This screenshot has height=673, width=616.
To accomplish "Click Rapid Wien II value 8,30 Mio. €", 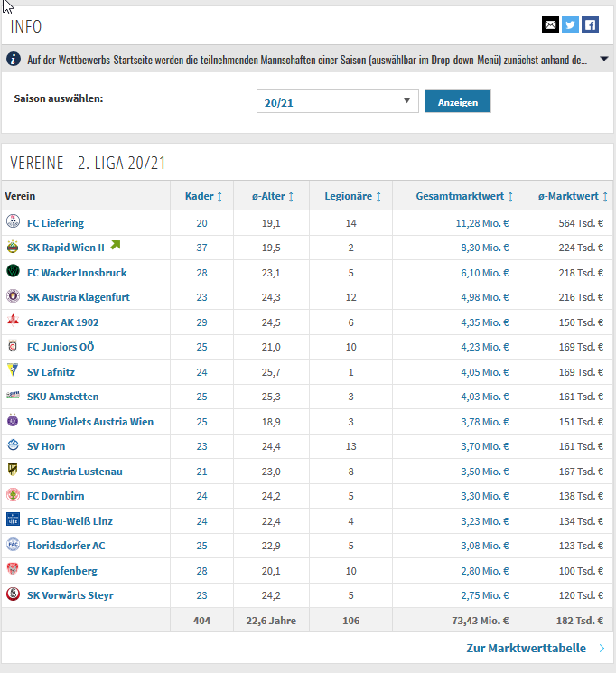I will [485, 248].
